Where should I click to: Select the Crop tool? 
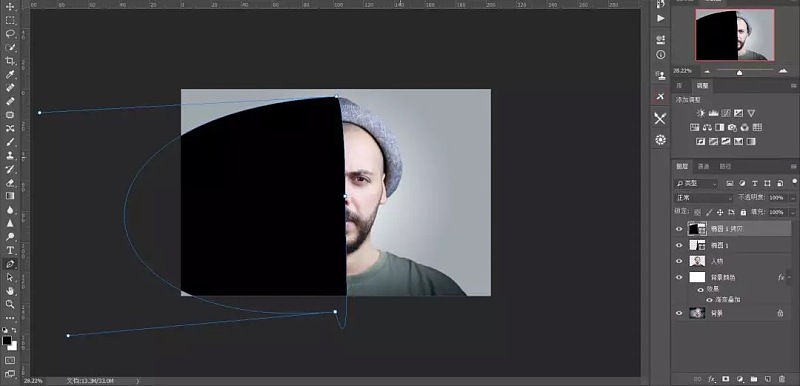coord(10,61)
